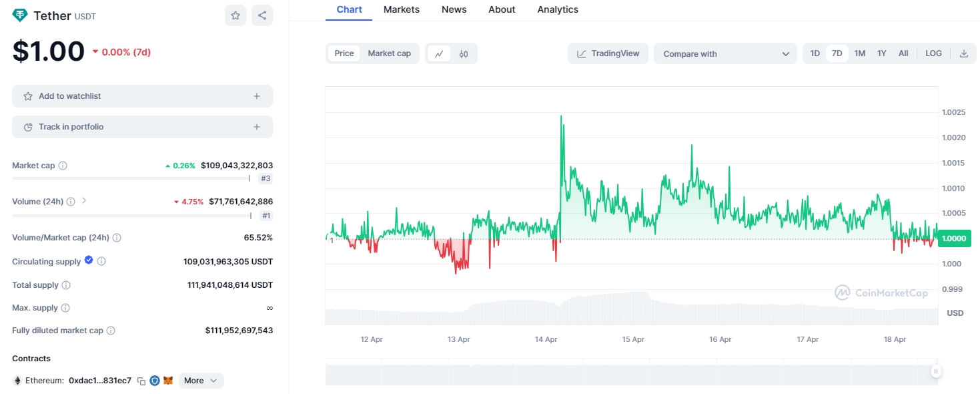Copy the Ethereum contract address

[141, 381]
